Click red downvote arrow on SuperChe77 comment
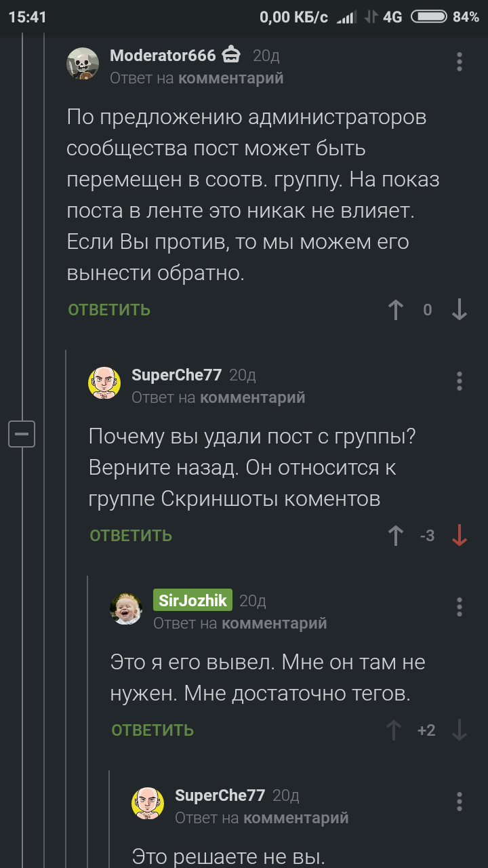Viewport: 488px width, 868px height. coord(460,536)
